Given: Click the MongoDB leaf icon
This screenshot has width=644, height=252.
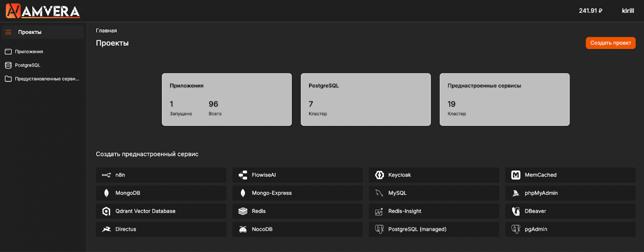Looking at the screenshot, I should [106, 193].
